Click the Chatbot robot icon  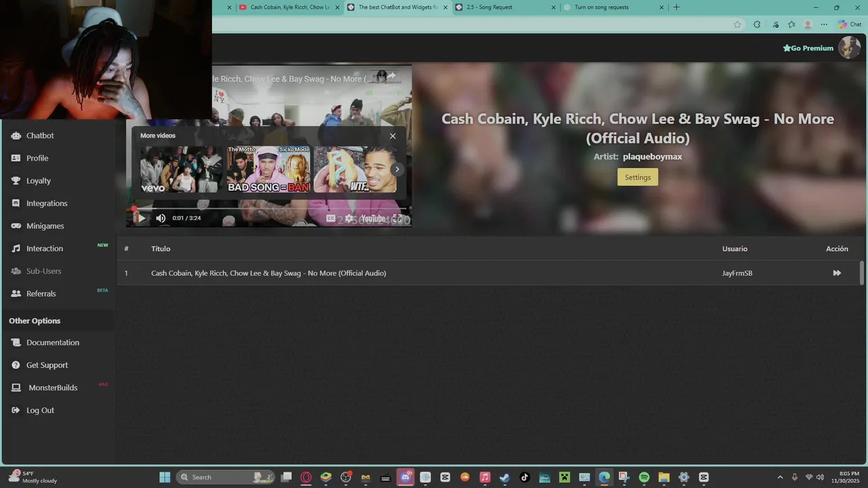coord(16,136)
